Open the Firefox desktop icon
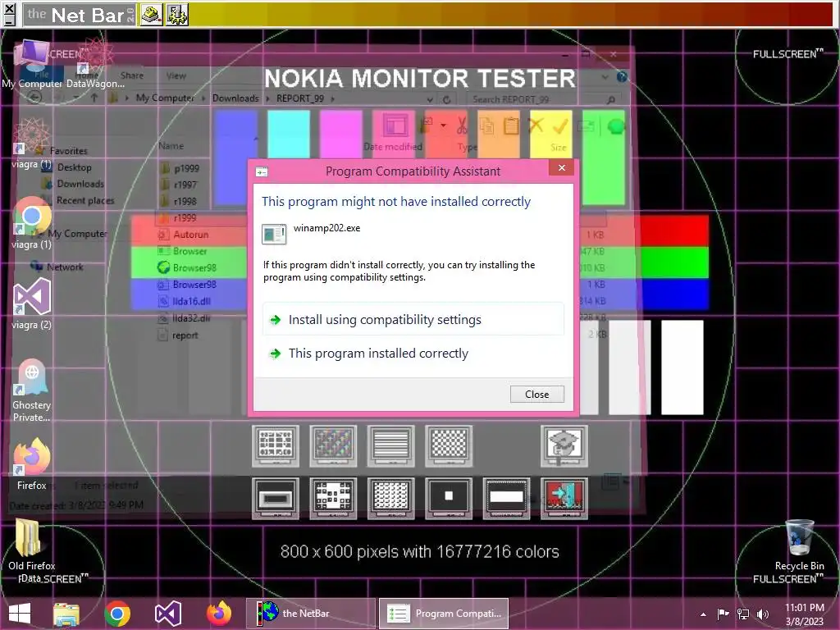The width and height of the screenshot is (840, 630). coord(32,464)
